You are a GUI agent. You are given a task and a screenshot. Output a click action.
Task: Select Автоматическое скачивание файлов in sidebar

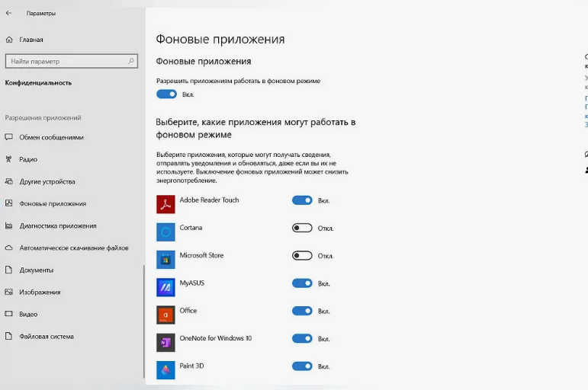click(x=74, y=248)
